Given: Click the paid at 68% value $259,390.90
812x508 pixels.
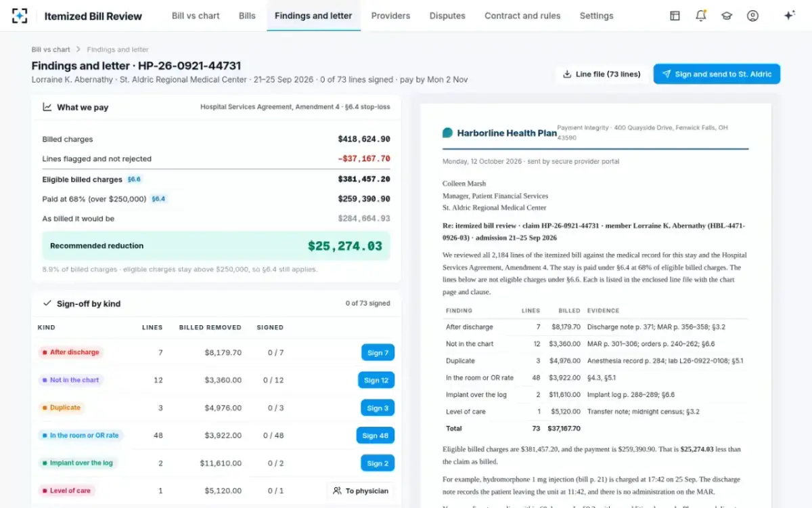Looking at the screenshot, I should point(364,199).
